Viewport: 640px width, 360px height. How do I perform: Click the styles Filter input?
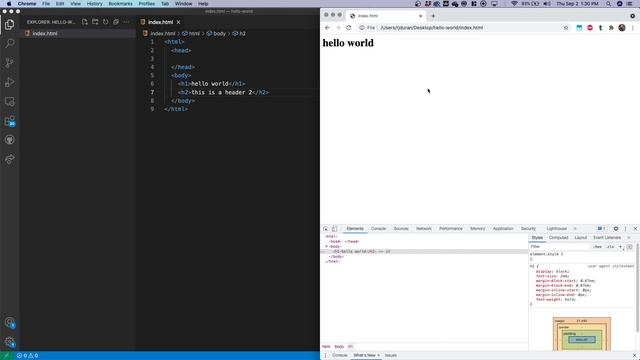(x=559, y=247)
